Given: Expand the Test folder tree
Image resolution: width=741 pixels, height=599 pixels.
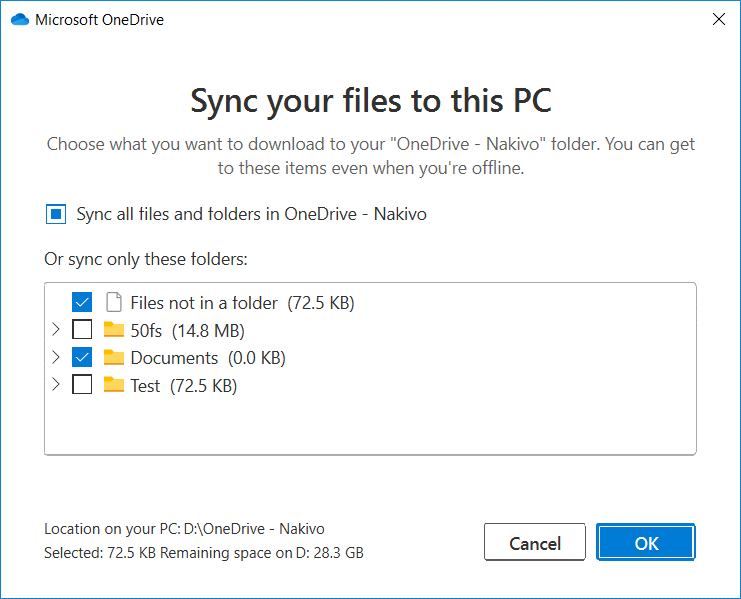Looking at the screenshot, I should coord(55,385).
